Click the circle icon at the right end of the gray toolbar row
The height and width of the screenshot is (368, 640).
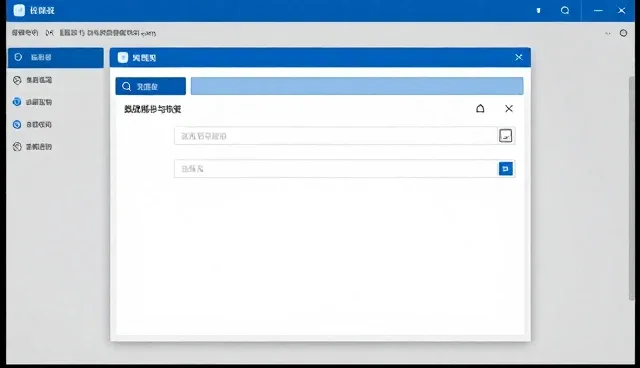623,33
